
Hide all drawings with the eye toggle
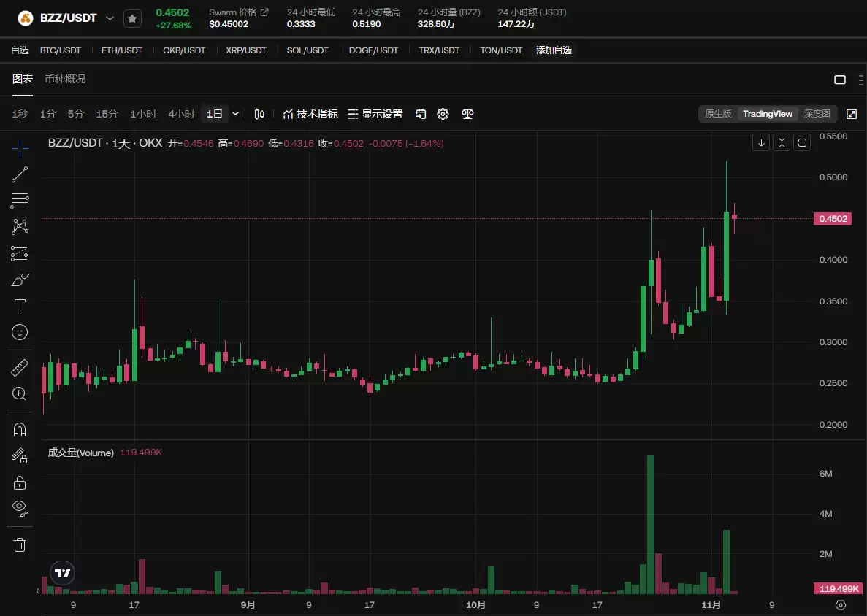[x=19, y=508]
